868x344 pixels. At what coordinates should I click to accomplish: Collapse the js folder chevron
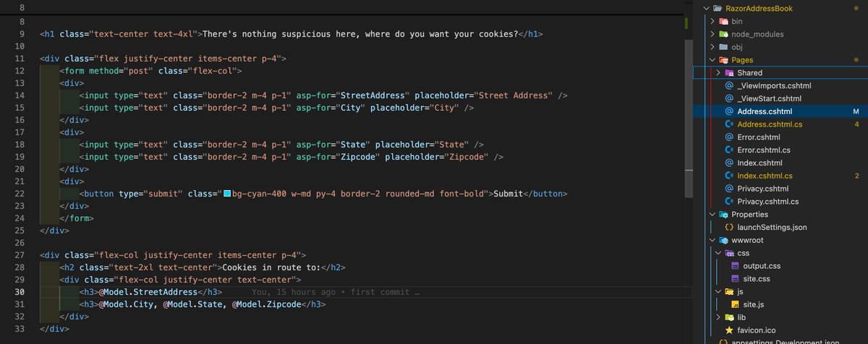[x=718, y=291]
